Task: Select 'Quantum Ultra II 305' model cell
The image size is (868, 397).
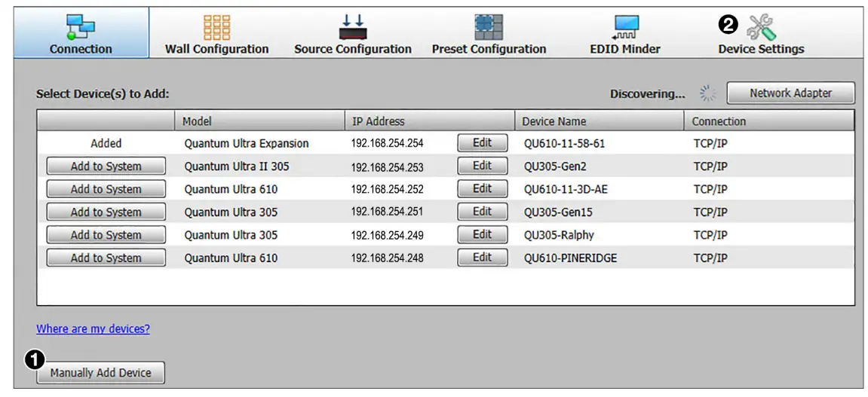Action: click(x=236, y=166)
